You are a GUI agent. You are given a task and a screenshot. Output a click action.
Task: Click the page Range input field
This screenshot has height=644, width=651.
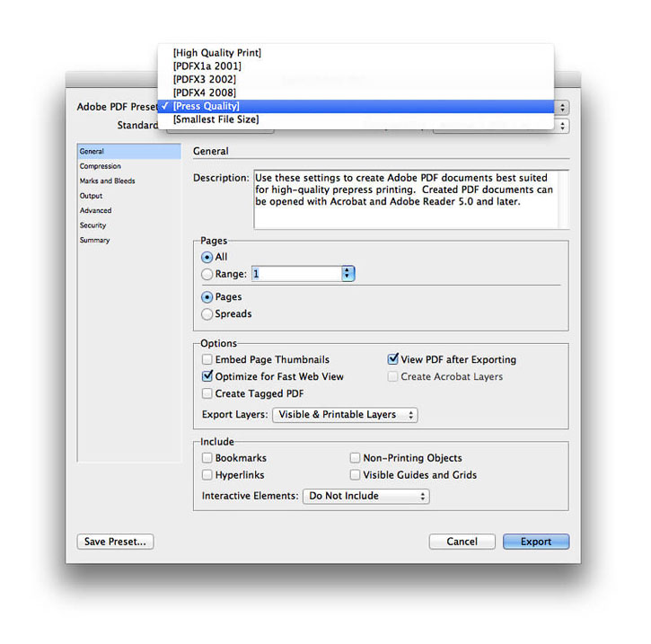pos(296,274)
